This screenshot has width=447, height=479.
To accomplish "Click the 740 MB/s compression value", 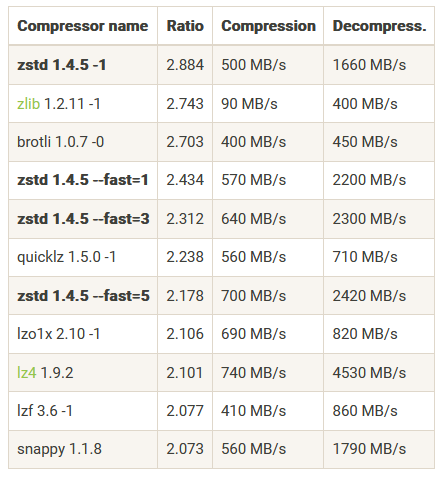I will (253, 373).
